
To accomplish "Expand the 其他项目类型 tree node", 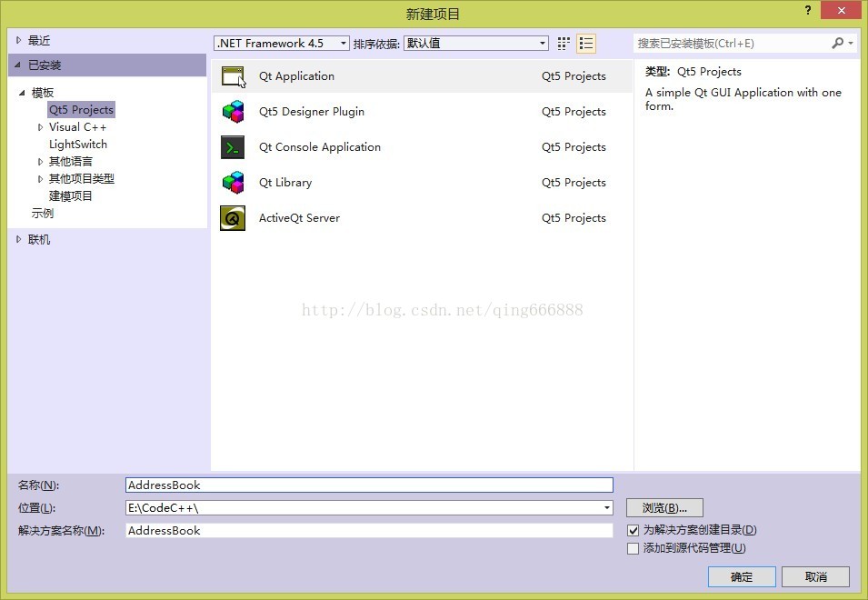I will coord(40,179).
